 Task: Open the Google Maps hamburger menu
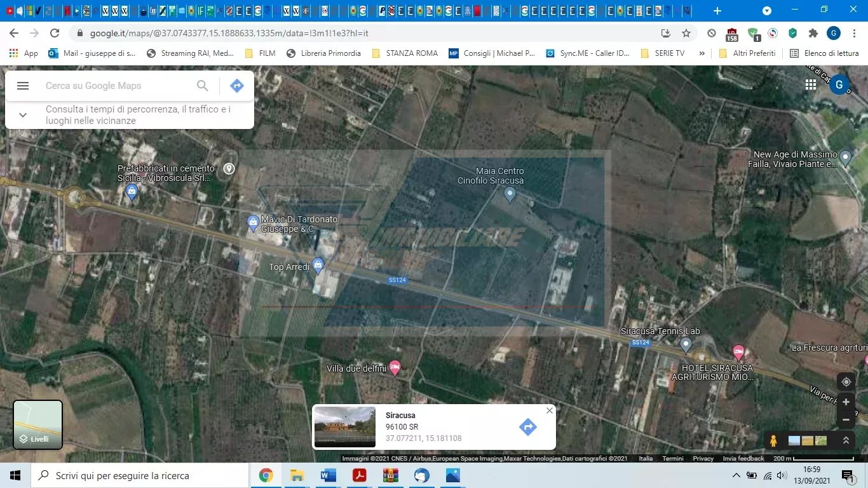point(23,86)
